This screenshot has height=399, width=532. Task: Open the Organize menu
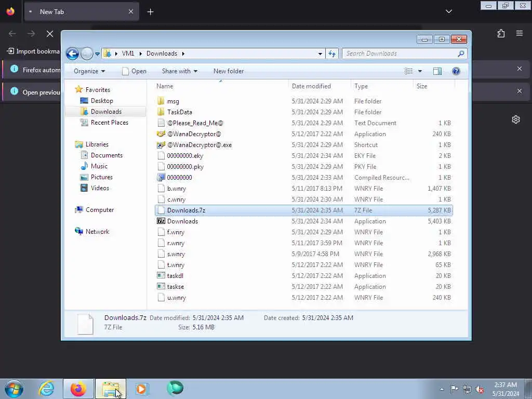[x=89, y=71]
